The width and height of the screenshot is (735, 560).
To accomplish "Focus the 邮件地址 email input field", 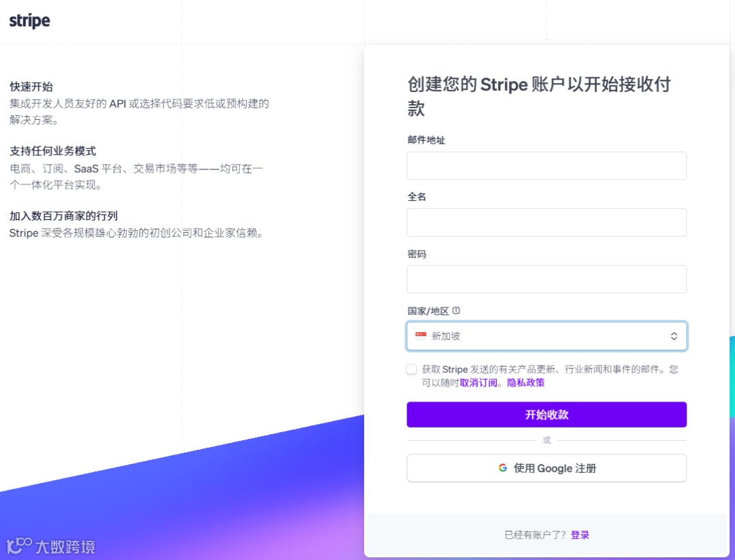I will [546, 165].
